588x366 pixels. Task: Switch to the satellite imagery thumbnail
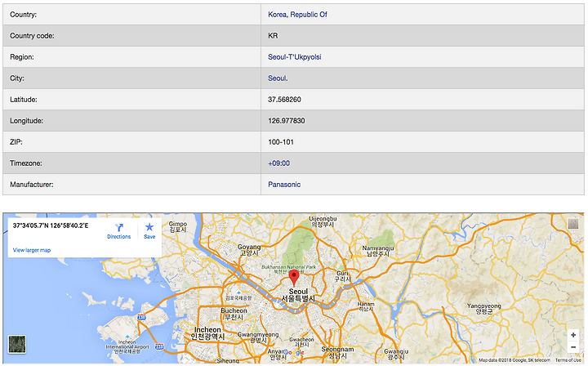17,344
